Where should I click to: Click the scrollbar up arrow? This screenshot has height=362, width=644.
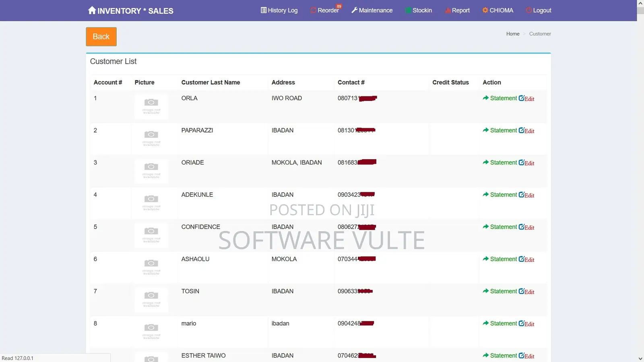[640, 3]
